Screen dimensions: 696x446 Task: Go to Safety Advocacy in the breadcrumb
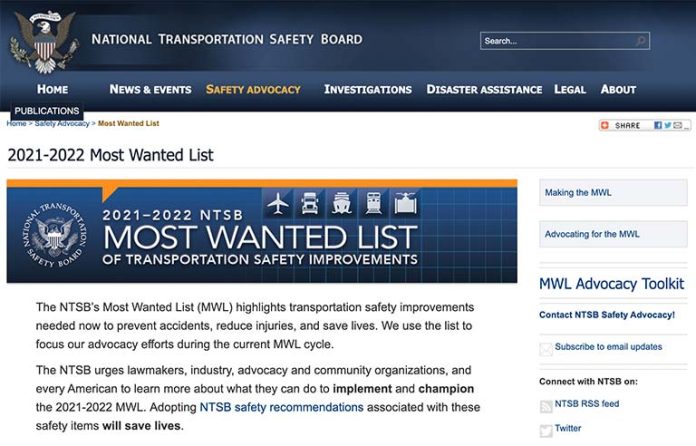point(62,123)
